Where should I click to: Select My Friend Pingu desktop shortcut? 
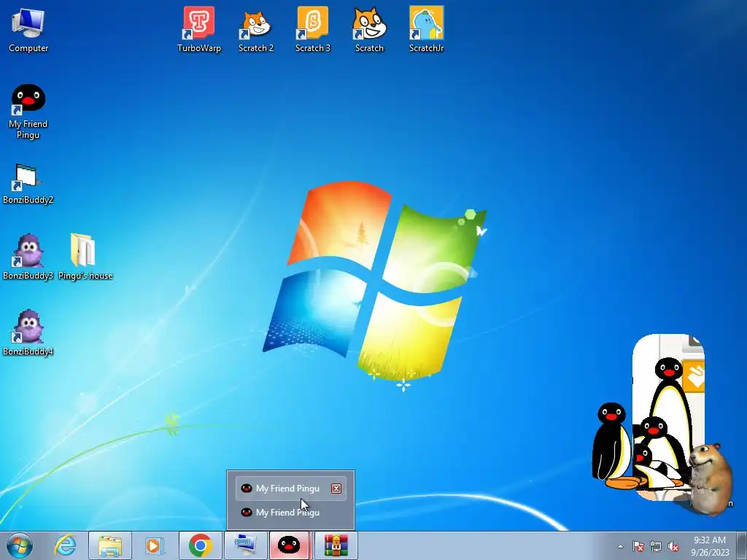click(28, 112)
